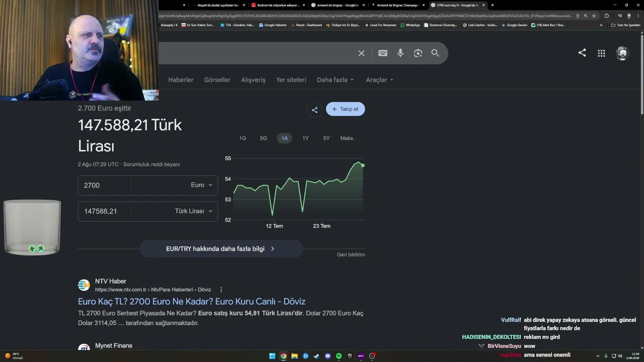The image size is (644, 362).
Task: Share the page via top-right share icon
Action: 582,53
